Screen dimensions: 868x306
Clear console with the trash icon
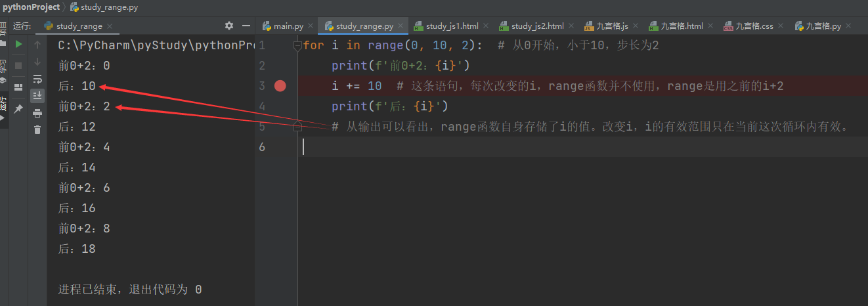click(x=37, y=130)
